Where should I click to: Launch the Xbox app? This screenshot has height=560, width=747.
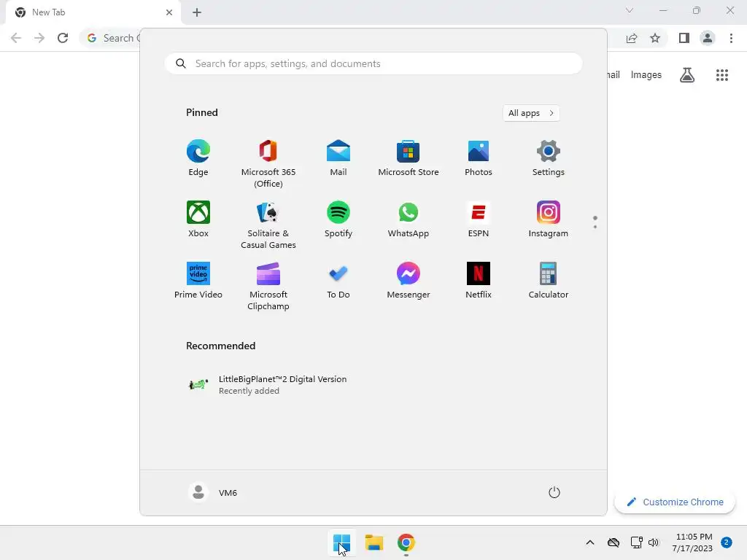[x=198, y=219]
